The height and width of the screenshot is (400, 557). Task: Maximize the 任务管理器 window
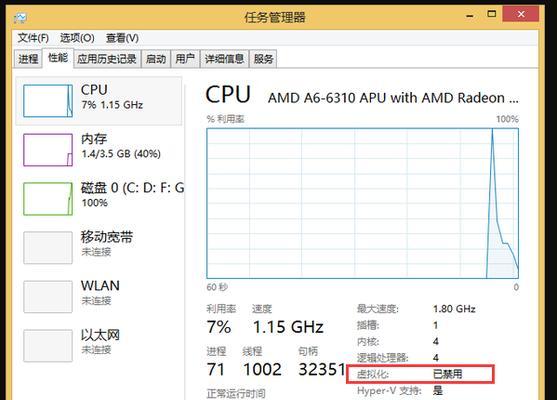[492, 15]
